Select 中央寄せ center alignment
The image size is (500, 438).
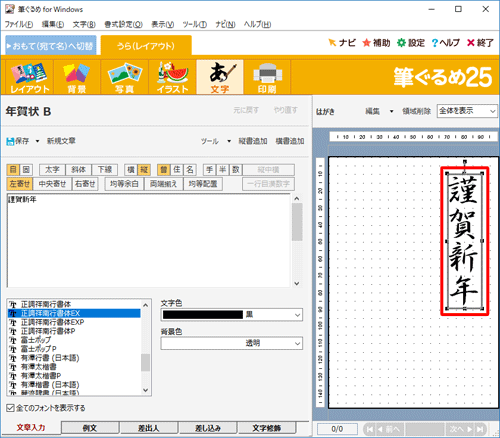52,184
